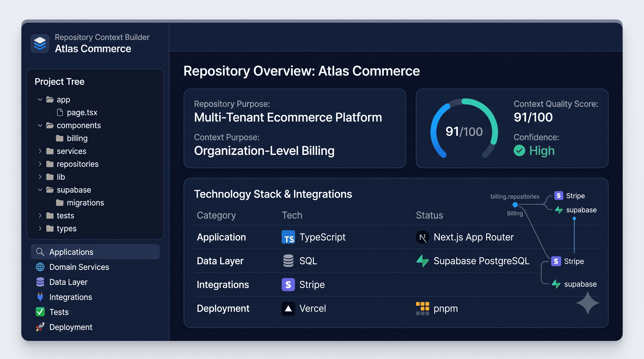
Task: Click the migrations folder icon
Action: click(59, 202)
